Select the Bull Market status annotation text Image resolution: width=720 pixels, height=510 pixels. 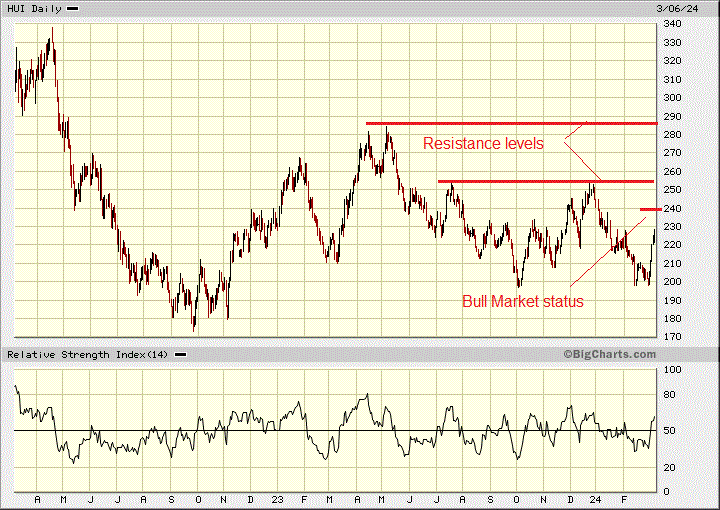pyautogui.click(x=522, y=301)
